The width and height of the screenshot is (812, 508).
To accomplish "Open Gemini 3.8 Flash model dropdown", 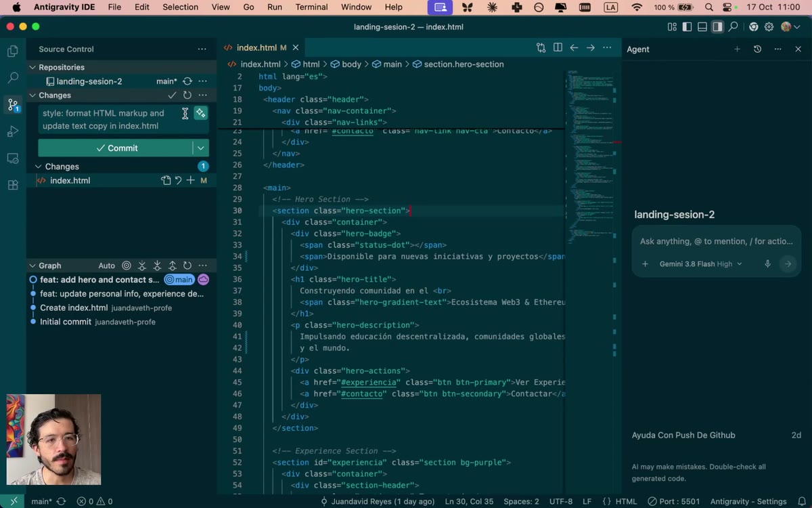I will click(x=700, y=264).
